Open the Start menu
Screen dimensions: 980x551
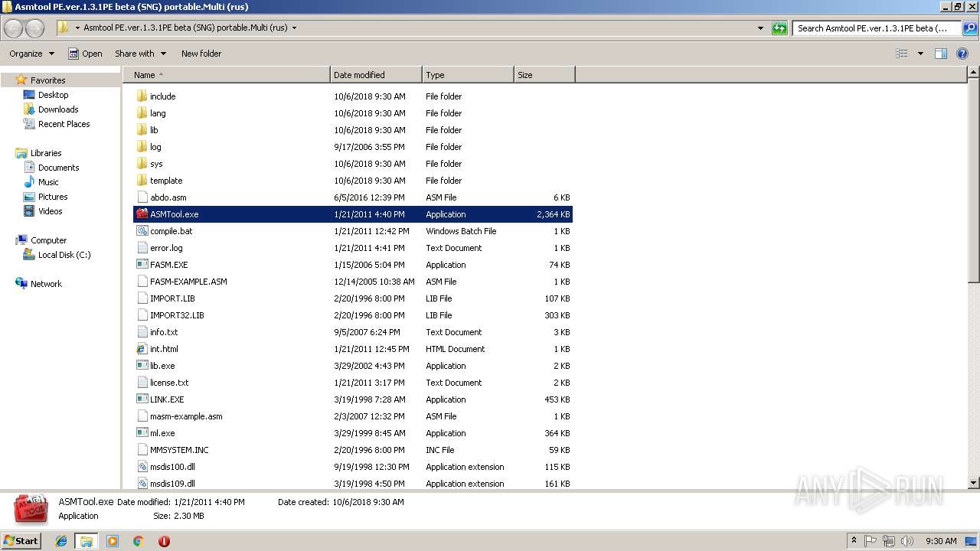(21, 540)
